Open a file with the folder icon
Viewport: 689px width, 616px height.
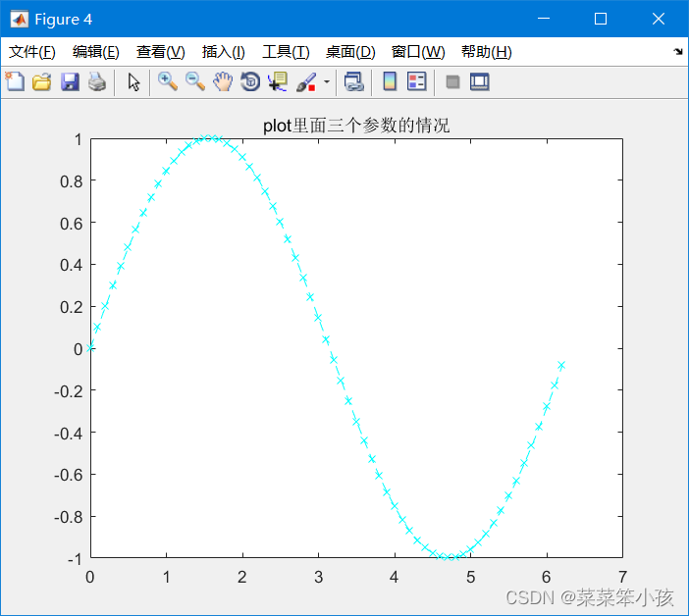(42, 81)
